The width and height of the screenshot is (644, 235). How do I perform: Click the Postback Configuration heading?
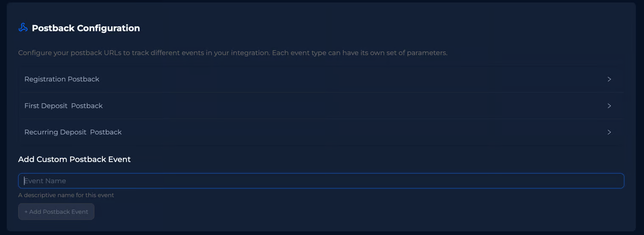pos(86,28)
